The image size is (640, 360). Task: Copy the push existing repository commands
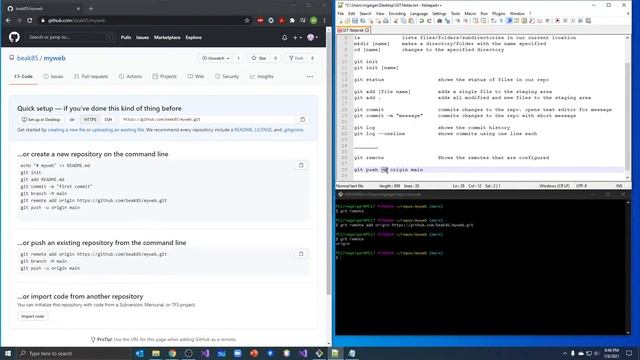301,254
